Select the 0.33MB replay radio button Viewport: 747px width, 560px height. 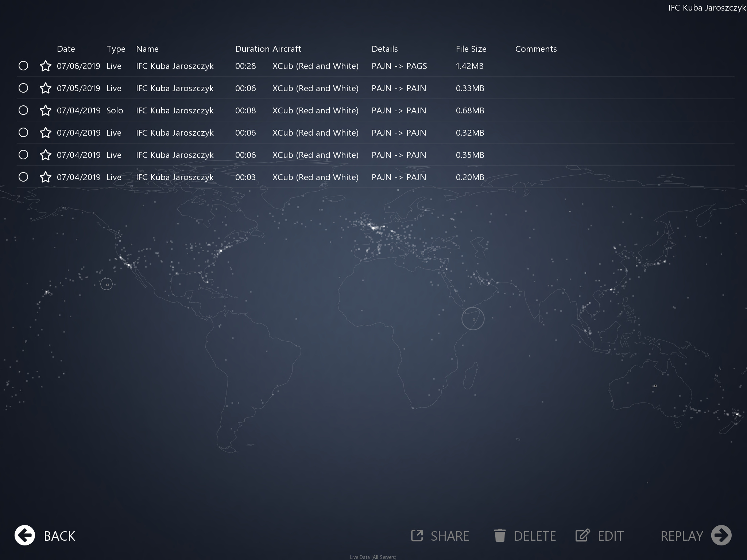[23, 88]
